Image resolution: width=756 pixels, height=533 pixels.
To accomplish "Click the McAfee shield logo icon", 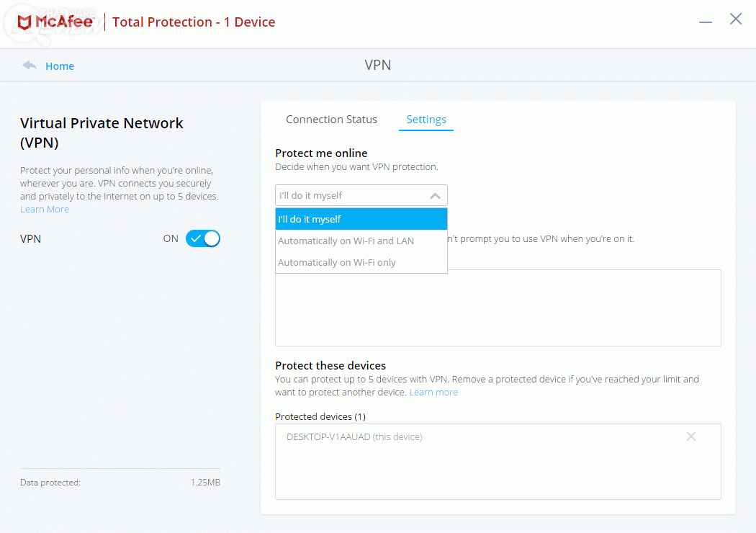I will pyautogui.click(x=25, y=22).
